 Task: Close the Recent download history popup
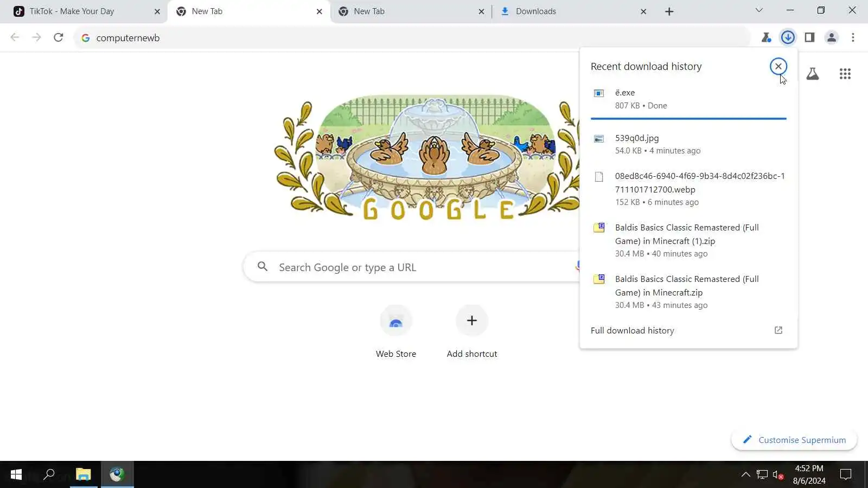point(778,66)
